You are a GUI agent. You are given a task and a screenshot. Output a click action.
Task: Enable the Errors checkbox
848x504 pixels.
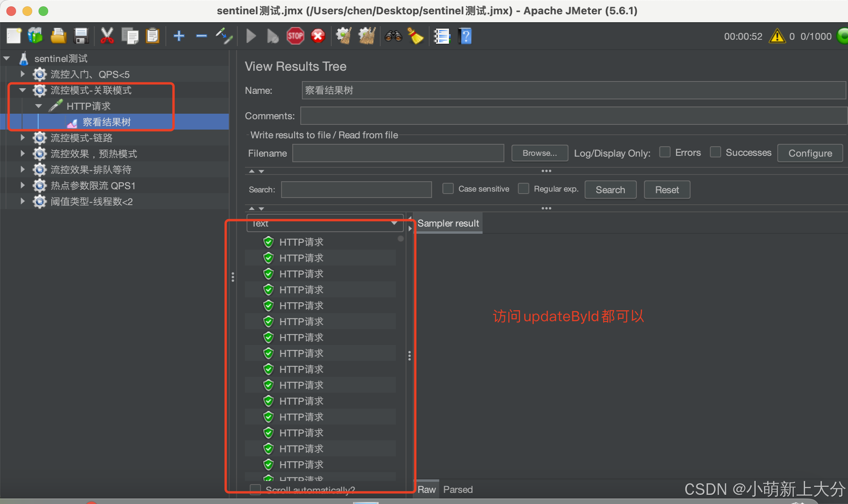coord(665,152)
